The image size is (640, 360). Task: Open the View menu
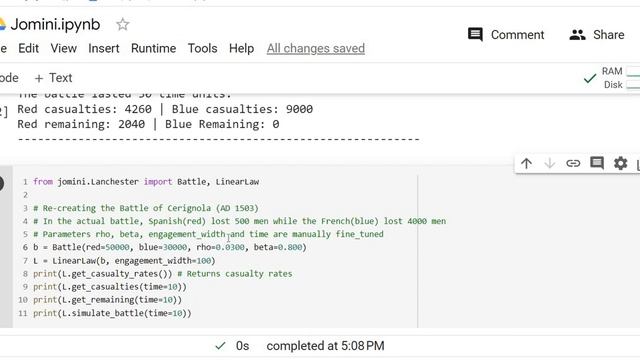coord(63,48)
